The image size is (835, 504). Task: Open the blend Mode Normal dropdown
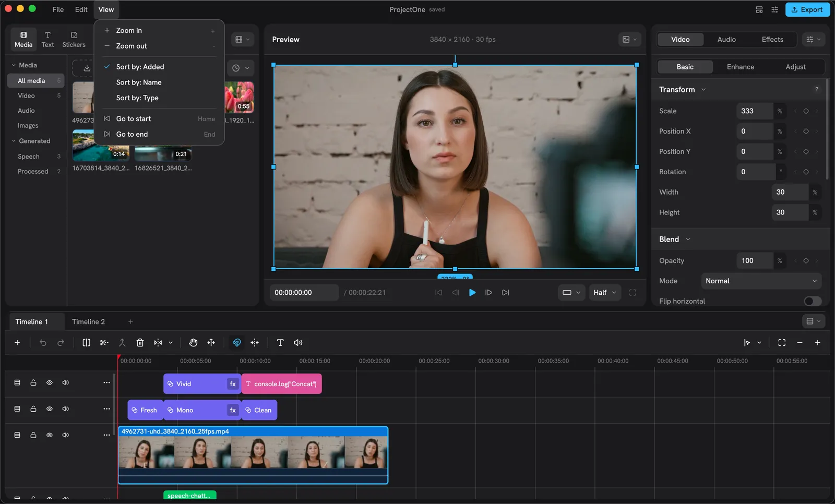coord(761,281)
